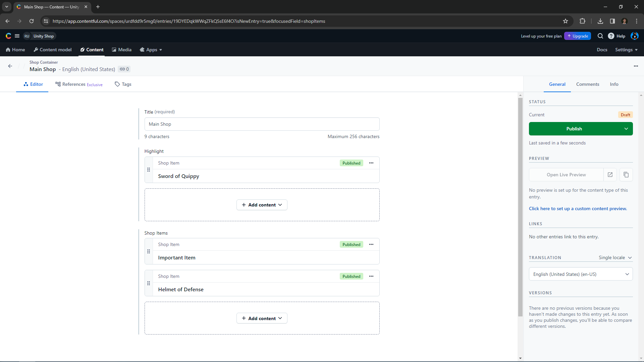This screenshot has width=644, height=362.
Task: Click inside the Main Shop title field
Action: 262,124
